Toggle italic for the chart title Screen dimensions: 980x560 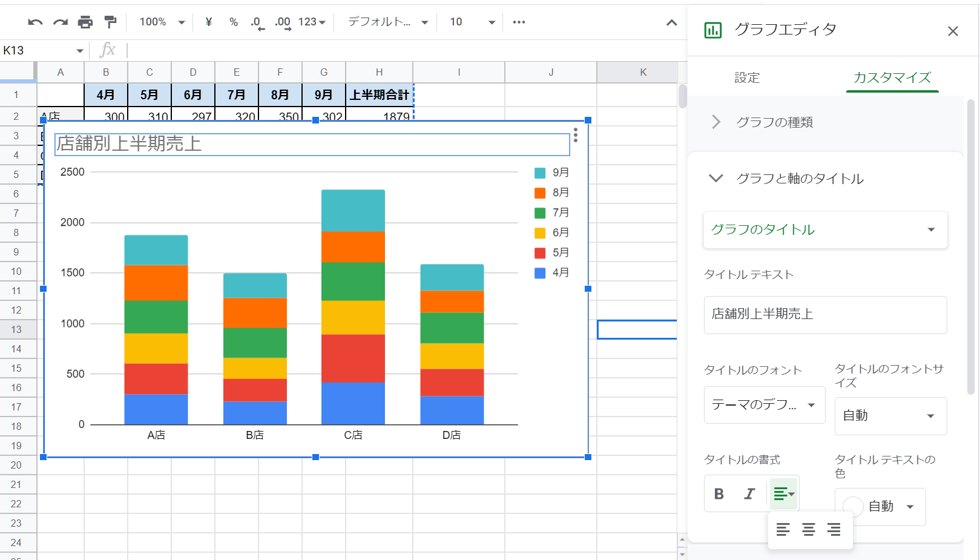(750, 493)
